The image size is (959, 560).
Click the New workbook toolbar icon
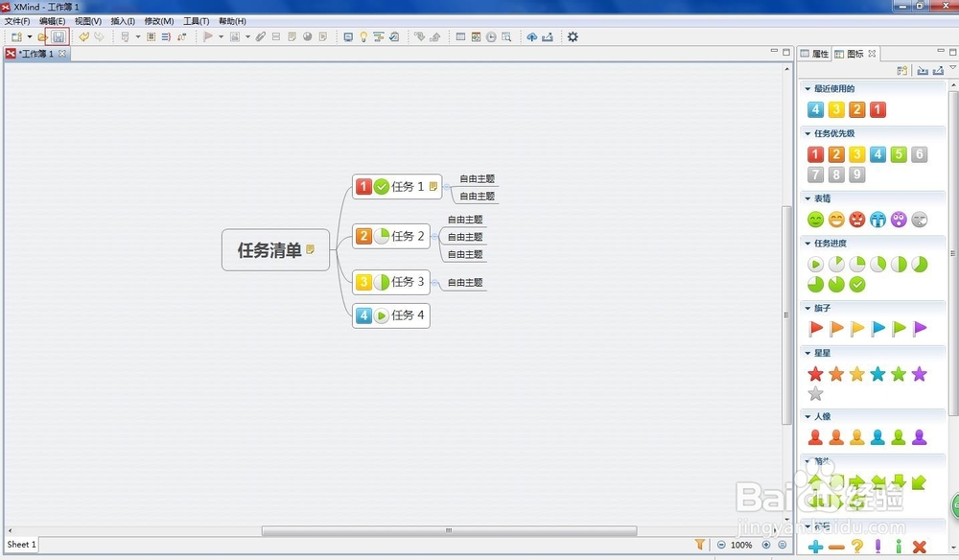(x=16, y=37)
